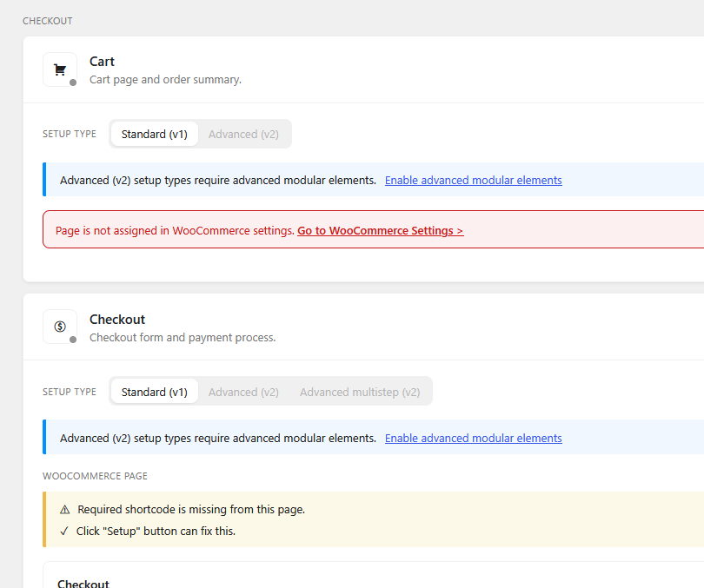Click 'Checkout form and payment process.' description
Viewport: 704px width, 588px height.
pyautogui.click(x=183, y=337)
